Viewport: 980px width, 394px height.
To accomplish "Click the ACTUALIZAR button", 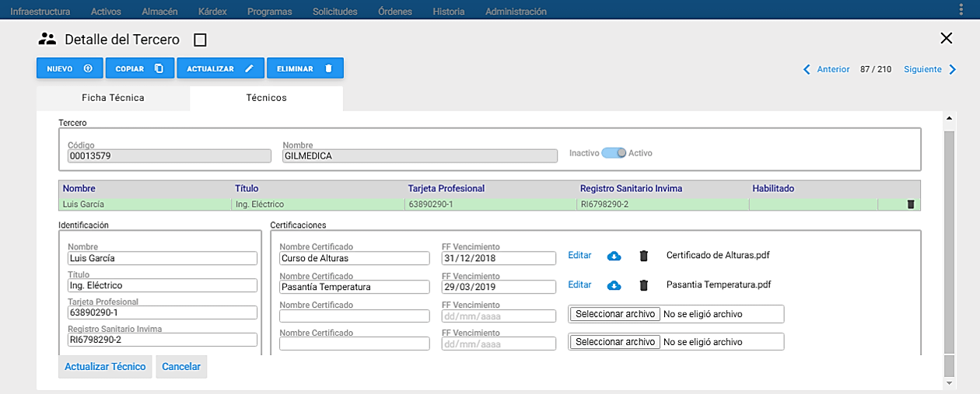I will (x=221, y=68).
